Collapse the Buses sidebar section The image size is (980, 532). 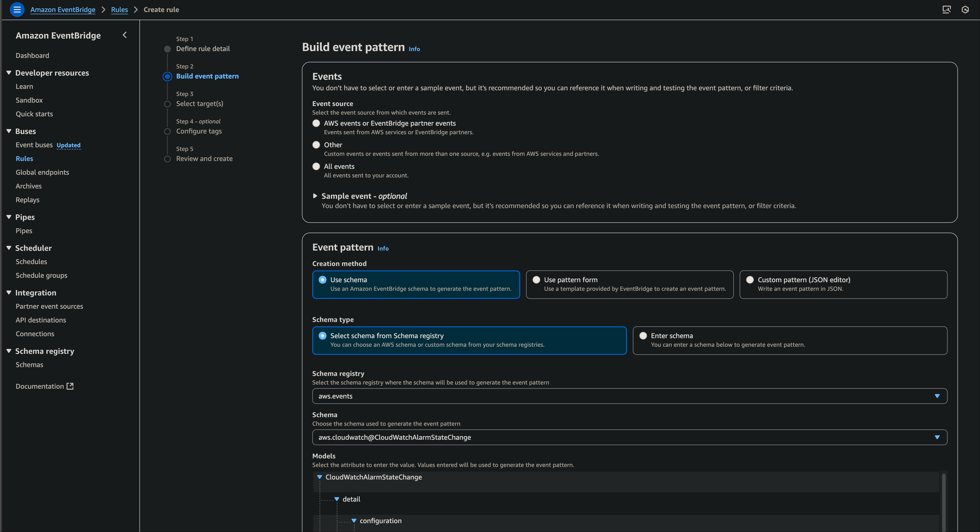pyautogui.click(x=9, y=131)
